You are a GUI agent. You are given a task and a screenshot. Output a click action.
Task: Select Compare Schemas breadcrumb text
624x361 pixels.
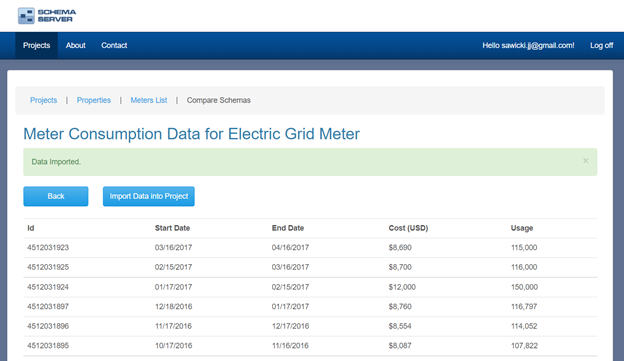point(218,100)
